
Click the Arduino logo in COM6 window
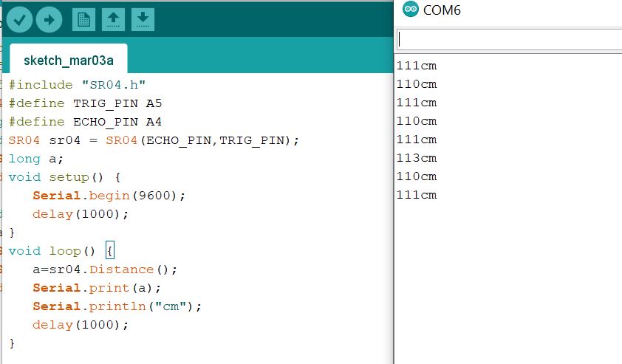point(410,9)
